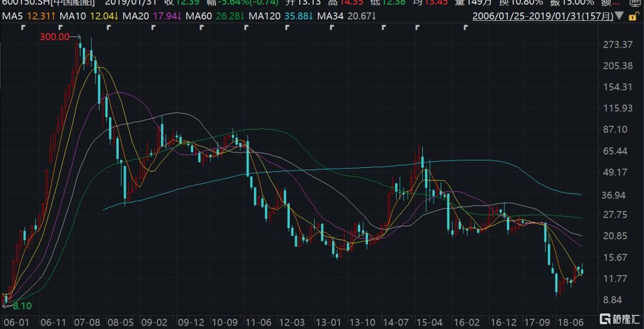Click the leftmost flag marker above the chart
The width and height of the screenshot is (644, 329).
click(x=23, y=27)
